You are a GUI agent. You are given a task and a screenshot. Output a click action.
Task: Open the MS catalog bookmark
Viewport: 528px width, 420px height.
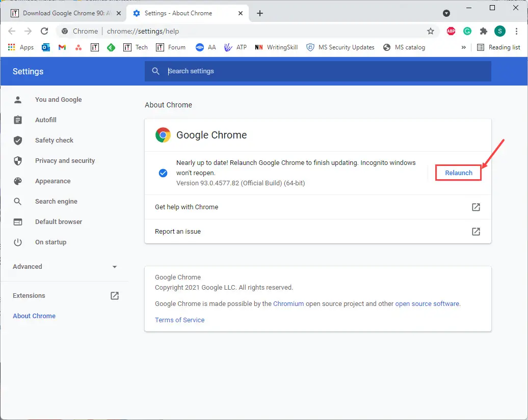tap(404, 47)
